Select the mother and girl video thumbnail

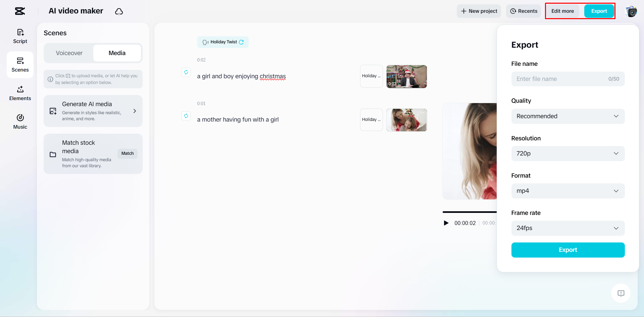(x=407, y=120)
